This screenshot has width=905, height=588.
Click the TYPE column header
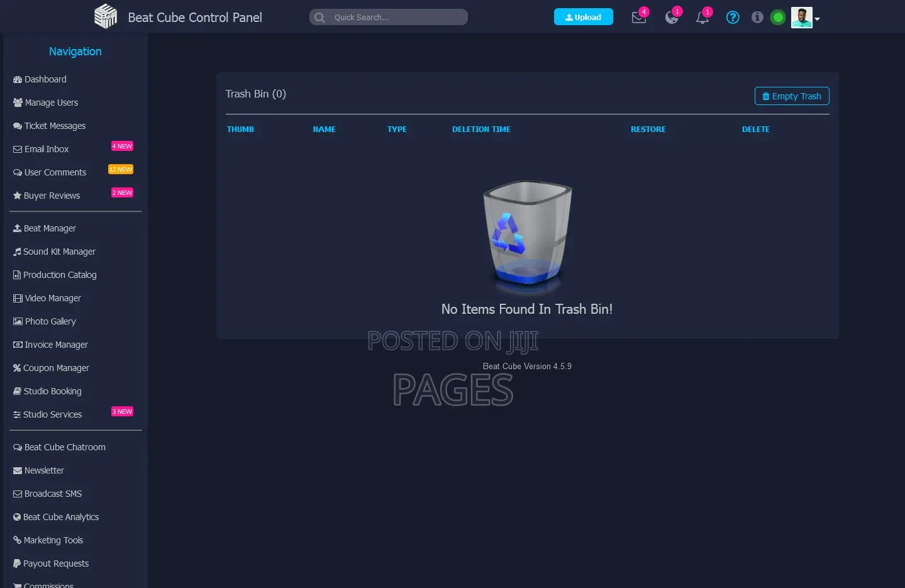397,130
